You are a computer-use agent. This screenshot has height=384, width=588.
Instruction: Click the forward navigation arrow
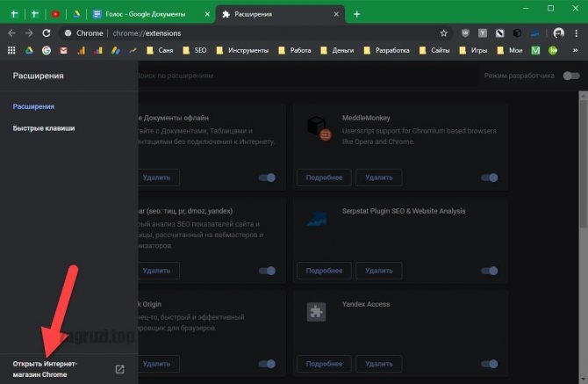(29, 33)
